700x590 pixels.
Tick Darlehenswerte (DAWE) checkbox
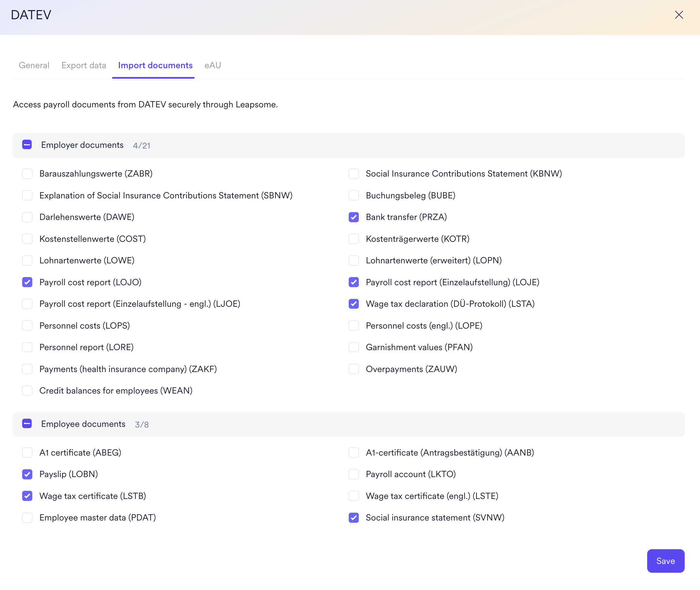27,217
